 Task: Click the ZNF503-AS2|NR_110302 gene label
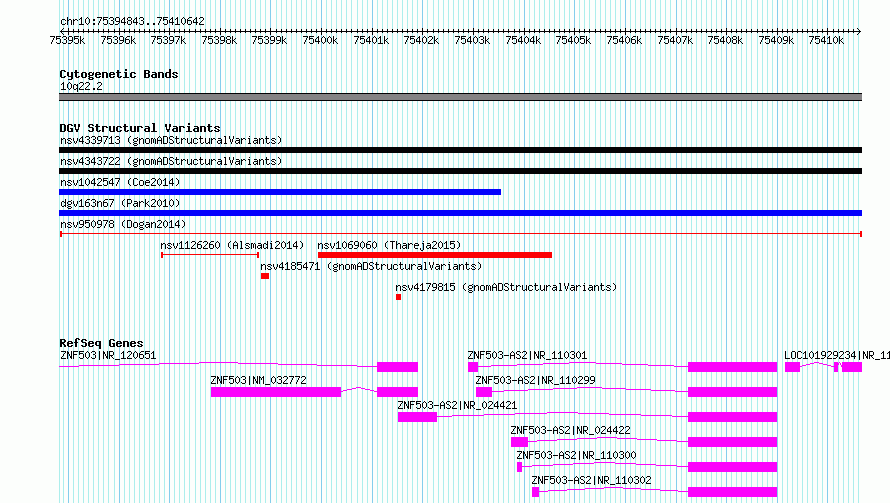click(591, 480)
